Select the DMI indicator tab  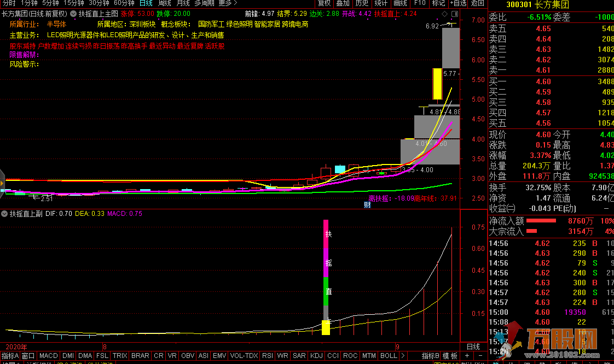tap(68, 356)
